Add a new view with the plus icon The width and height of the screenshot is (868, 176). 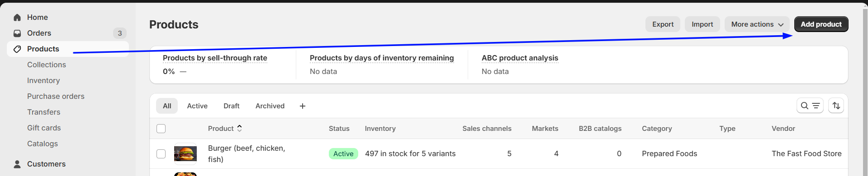point(303,106)
